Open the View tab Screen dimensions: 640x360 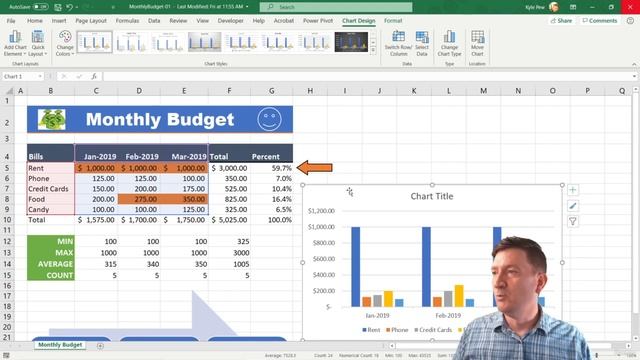click(202, 20)
